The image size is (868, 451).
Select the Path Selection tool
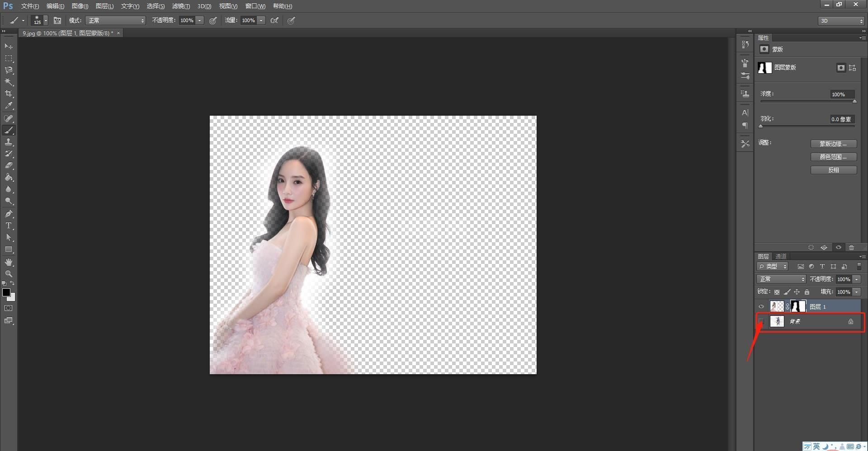9,237
